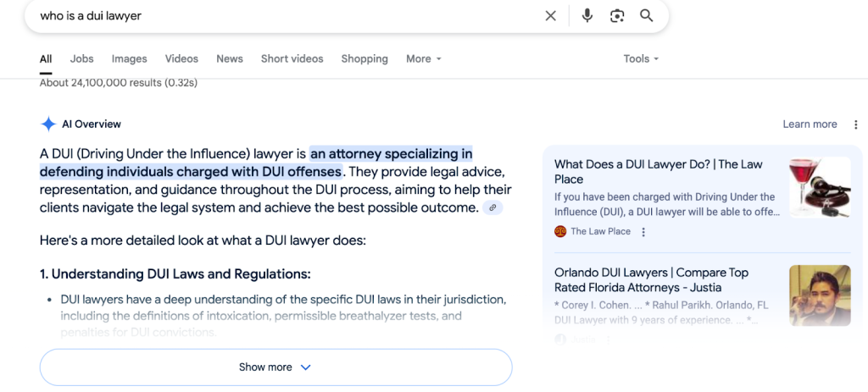
Task: Switch to the Images tab
Action: coord(130,58)
